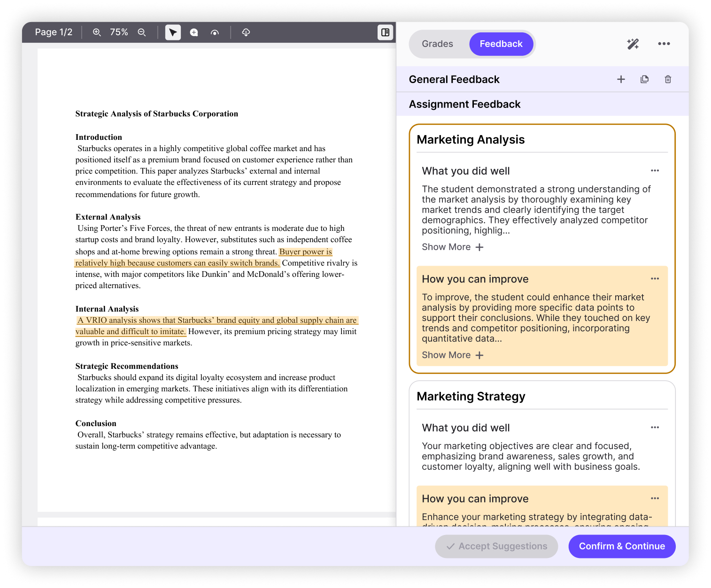Copy the General Feedback
The height and width of the screenshot is (588, 711).
point(644,79)
